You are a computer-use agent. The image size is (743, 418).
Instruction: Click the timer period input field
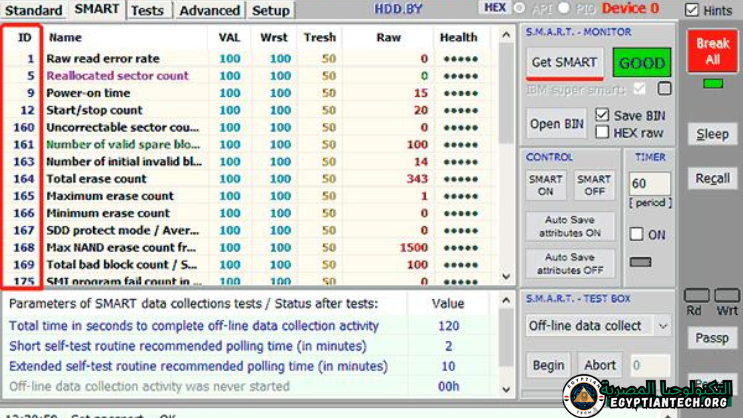(648, 185)
